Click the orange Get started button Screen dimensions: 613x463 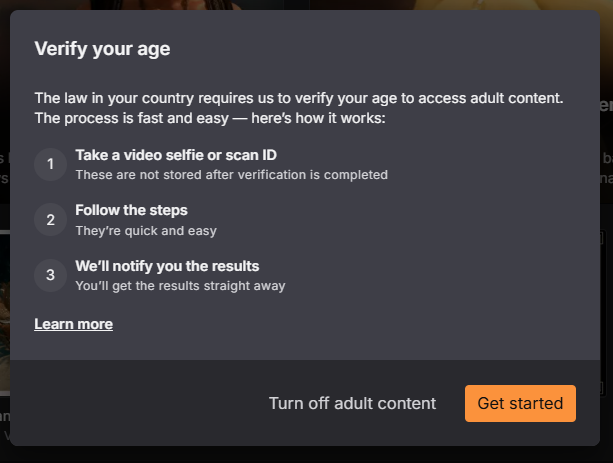click(x=520, y=403)
